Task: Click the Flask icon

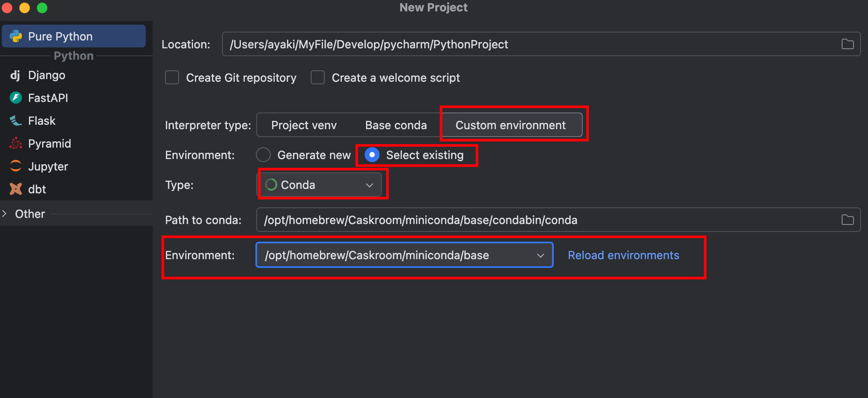Action: point(16,120)
